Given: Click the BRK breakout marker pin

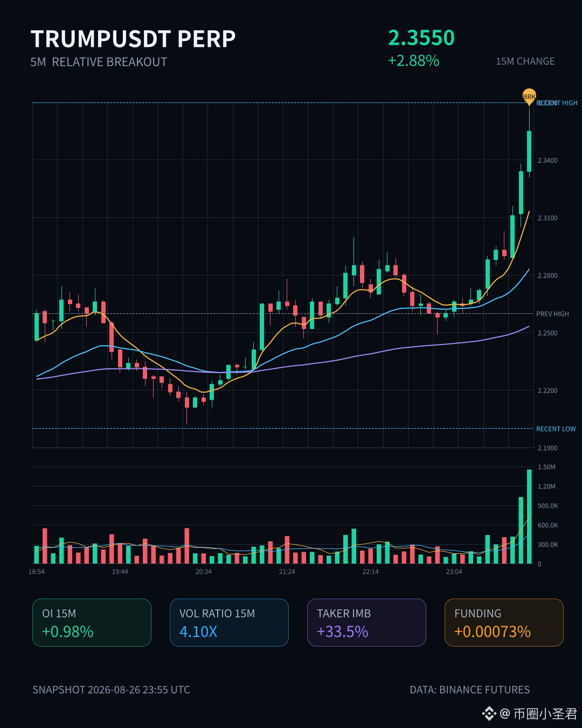Looking at the screenshot, I should (x=529, y=97).
